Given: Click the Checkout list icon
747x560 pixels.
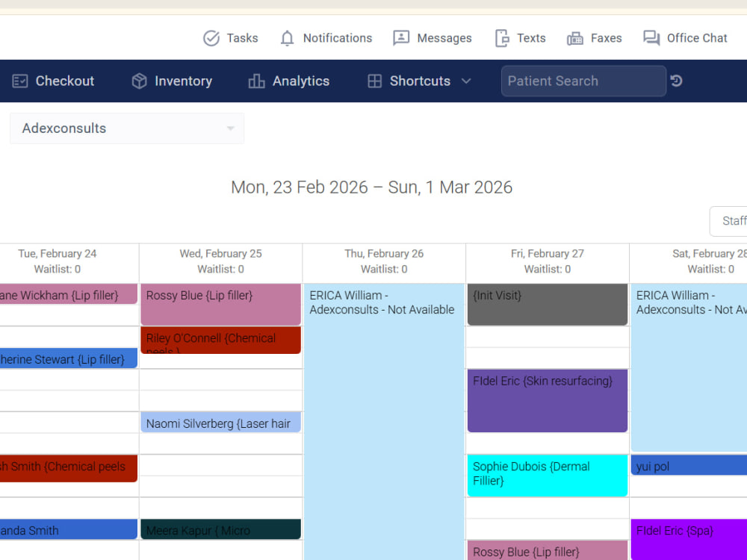Looking at the screenshot, I should [x=20, y=81].
